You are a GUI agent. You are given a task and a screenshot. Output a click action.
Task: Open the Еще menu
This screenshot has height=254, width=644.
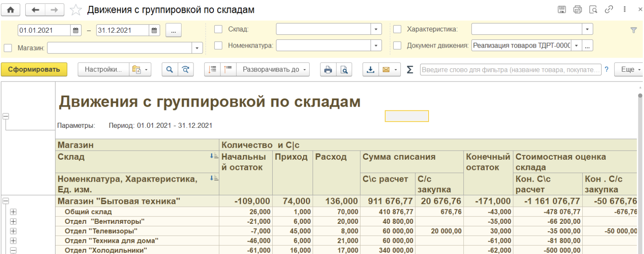click(630, 70)
